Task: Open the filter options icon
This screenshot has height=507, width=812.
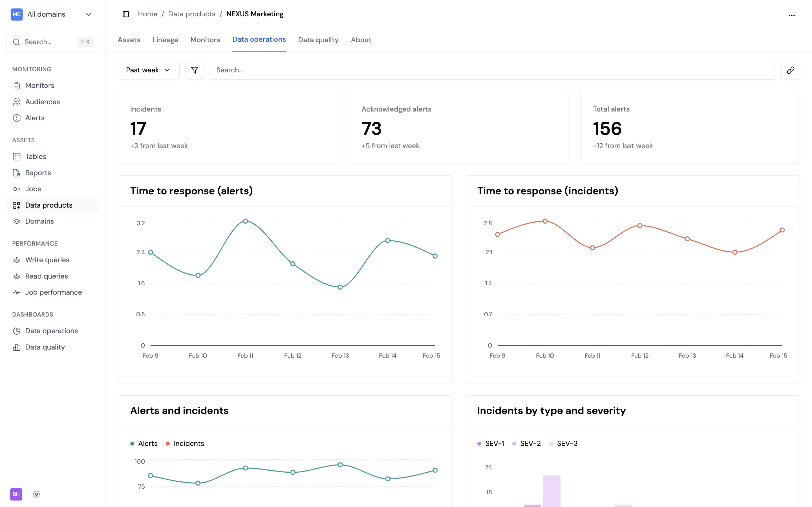Action: tap(195, 70)
